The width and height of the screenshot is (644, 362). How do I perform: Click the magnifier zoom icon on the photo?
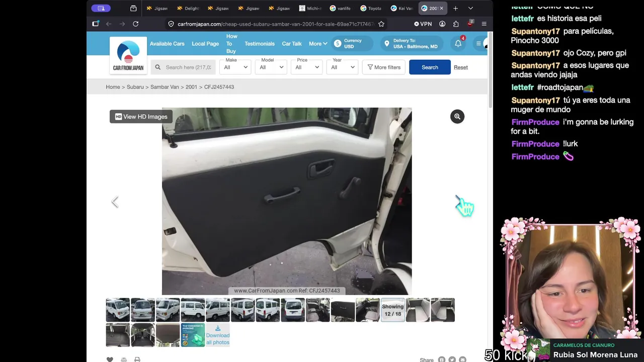pos(457,117)
